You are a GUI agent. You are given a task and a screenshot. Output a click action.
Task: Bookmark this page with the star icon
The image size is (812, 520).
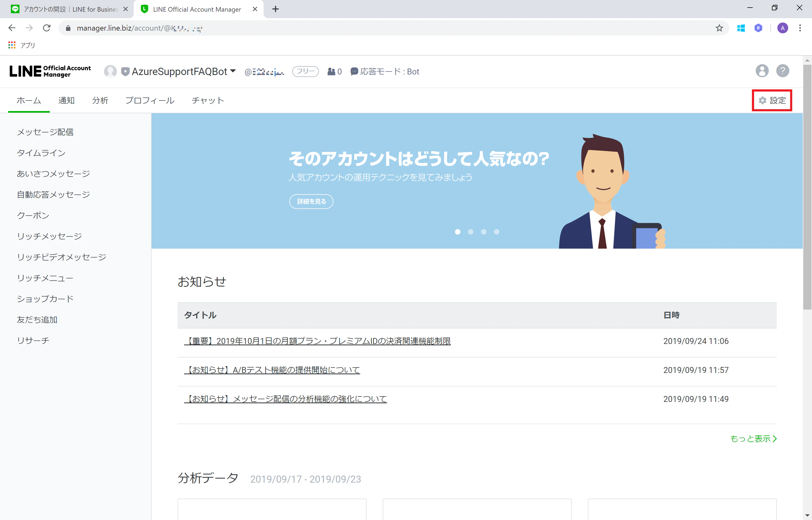719,28
